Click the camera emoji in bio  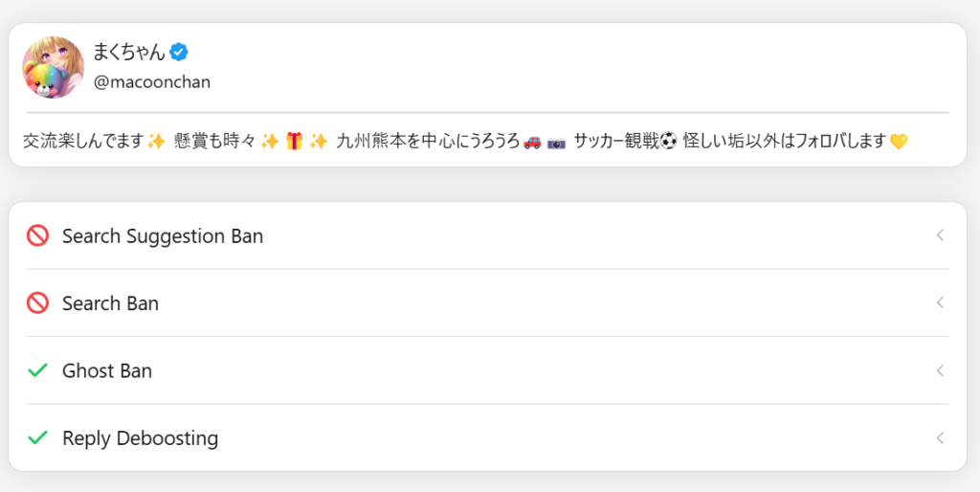click(x=557, y=142)
